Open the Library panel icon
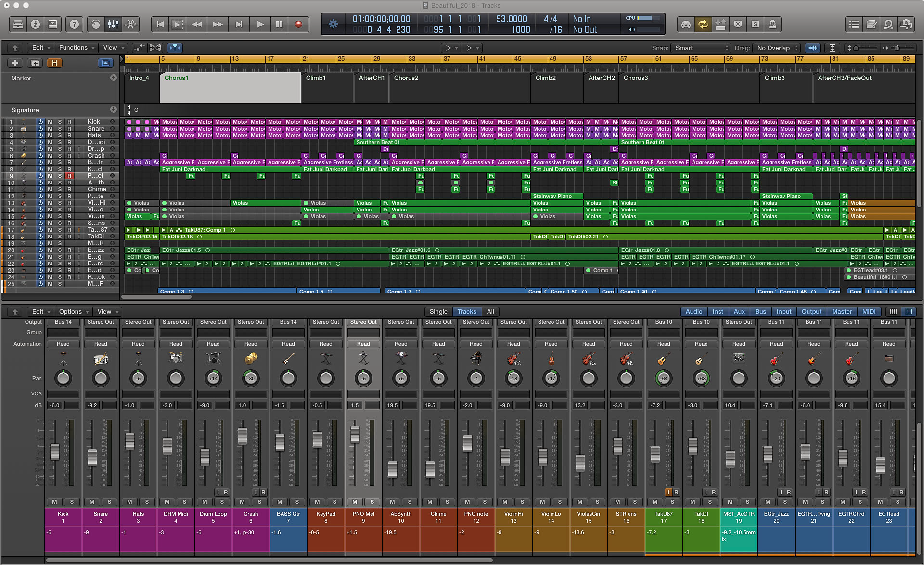The width and height of the screenshot is (924, 565). point(18,24)
